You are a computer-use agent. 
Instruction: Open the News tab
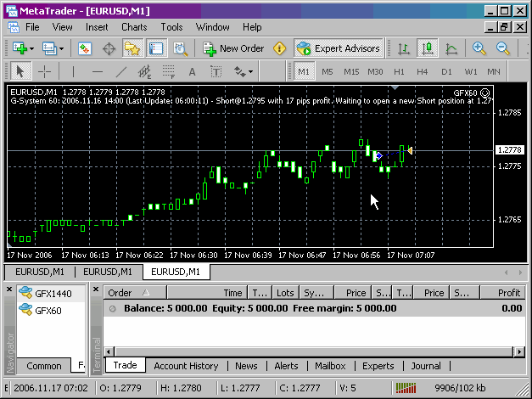(246, 366)
